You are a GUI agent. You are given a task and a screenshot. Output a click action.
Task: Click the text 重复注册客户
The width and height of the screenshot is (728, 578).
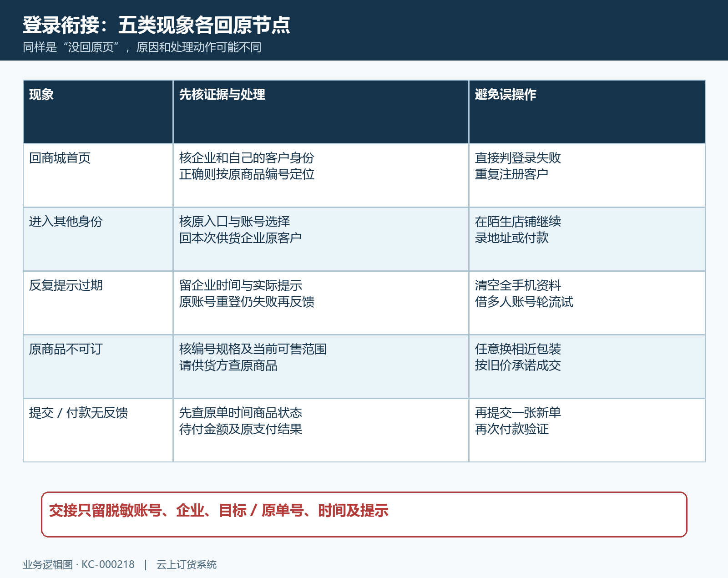tap(511, 174)
